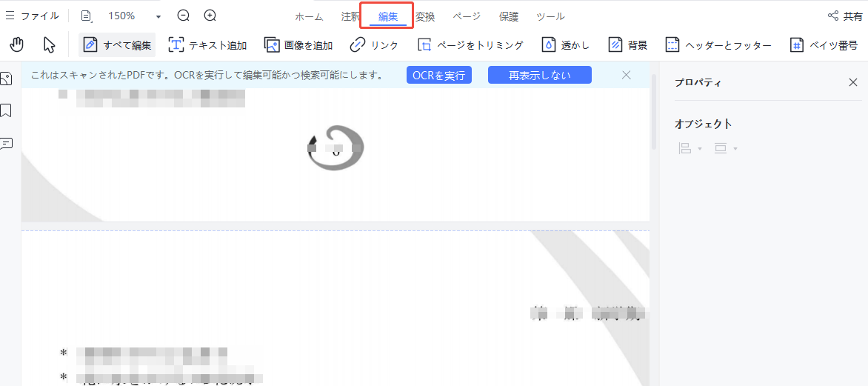Open the object distribute dropdown
868x386 pixels.
point(726,148)
